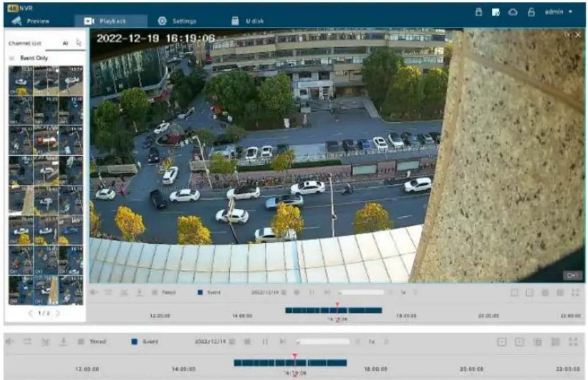Toggle audio with the speaker icon under the video

(94, 293)
